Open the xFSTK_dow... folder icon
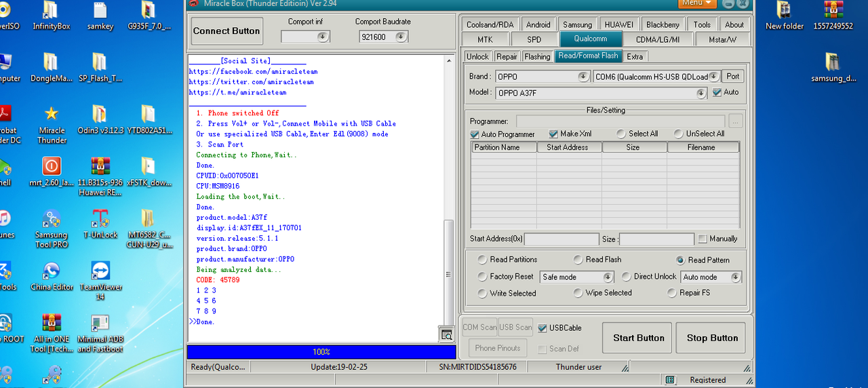Image resolution: width=868 pixels, height=388 pixels. click(x=149, y=171)
